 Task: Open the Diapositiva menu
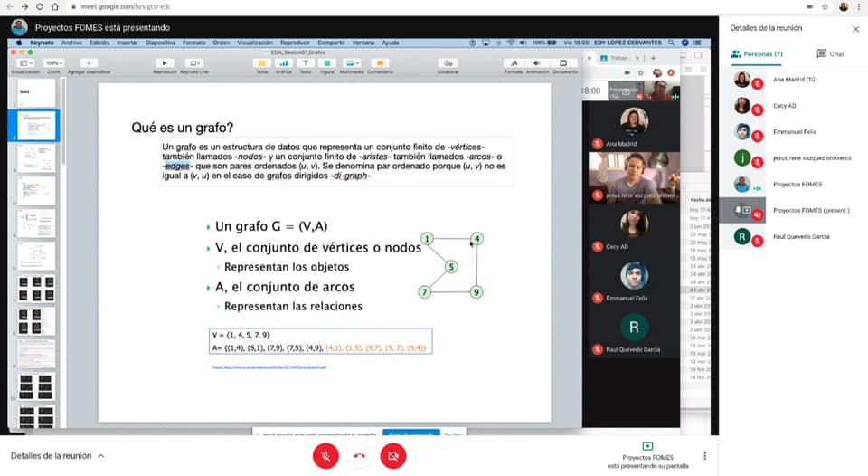pos(161,43)
